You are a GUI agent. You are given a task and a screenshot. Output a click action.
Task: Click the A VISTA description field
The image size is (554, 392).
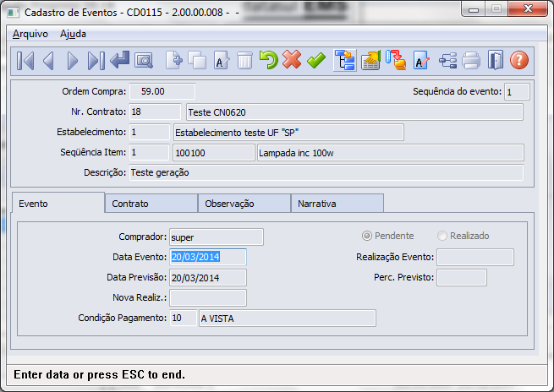(x=288, y=318)
